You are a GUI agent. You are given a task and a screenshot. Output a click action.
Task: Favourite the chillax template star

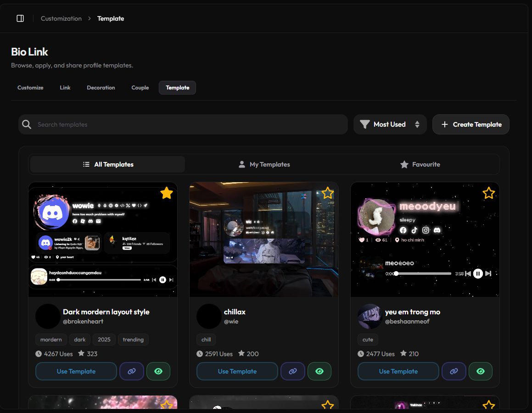pos(328,193)
